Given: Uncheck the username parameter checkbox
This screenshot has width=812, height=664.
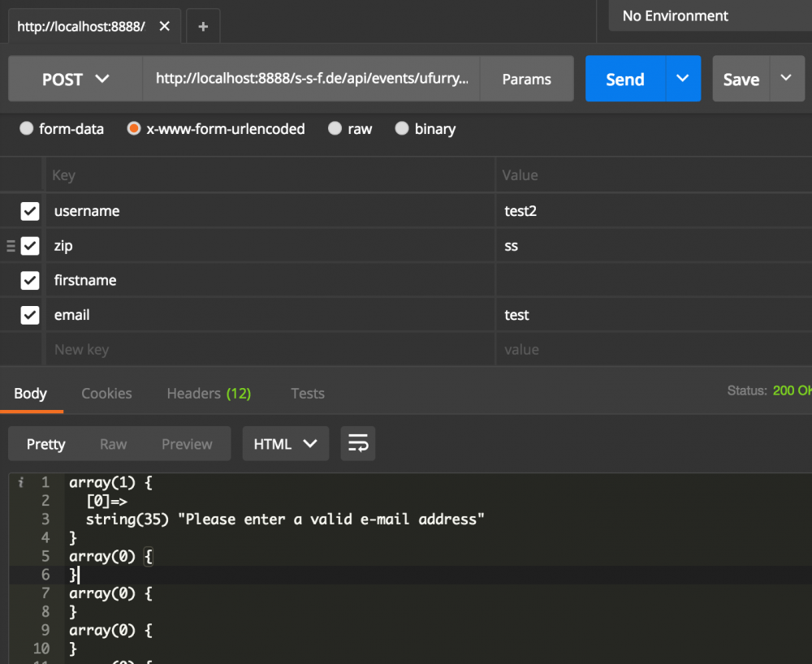Looking at the screenshot, I should (x=30, y=211).
